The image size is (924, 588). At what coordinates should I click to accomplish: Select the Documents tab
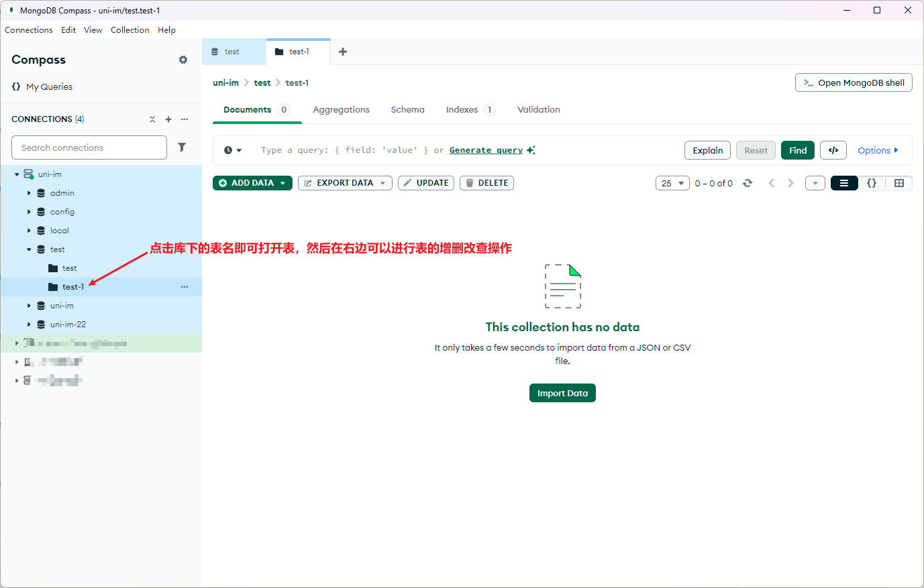[257, 110]
